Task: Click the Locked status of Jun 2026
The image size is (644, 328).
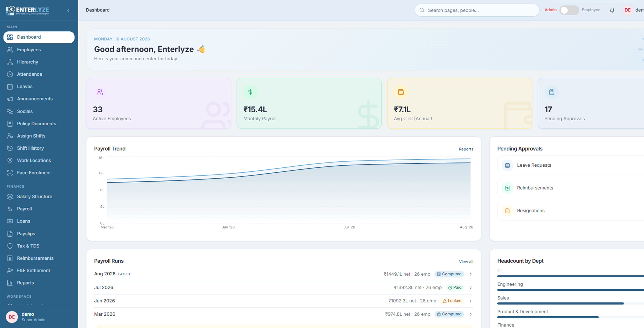Action: tap(452, 301)
